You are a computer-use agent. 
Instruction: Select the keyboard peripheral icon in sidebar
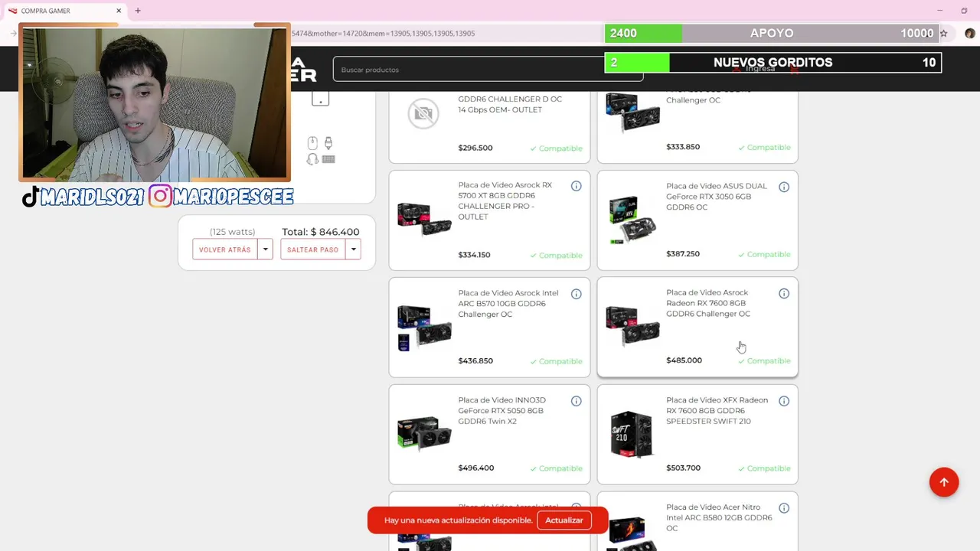click(328, 159)
